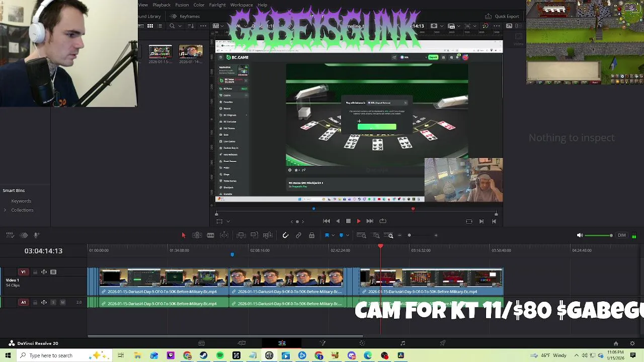Zoom in timeline with plus button
644x362 pixels.
(436, 235)
